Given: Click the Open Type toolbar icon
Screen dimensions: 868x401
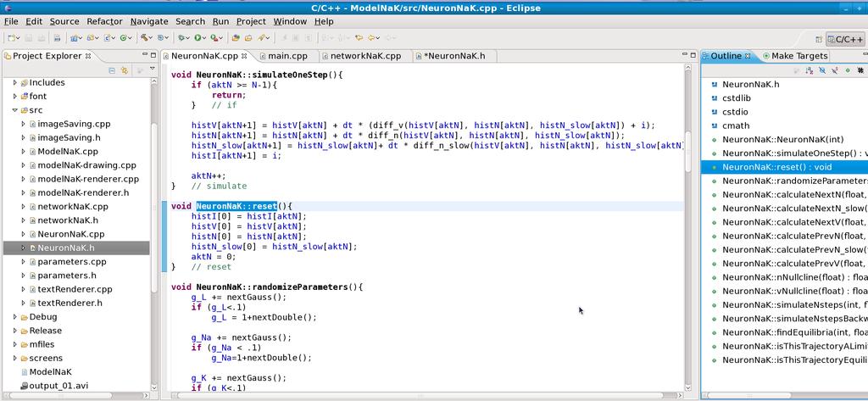Looking at the screenshot, I should click(x=236, y=37).
